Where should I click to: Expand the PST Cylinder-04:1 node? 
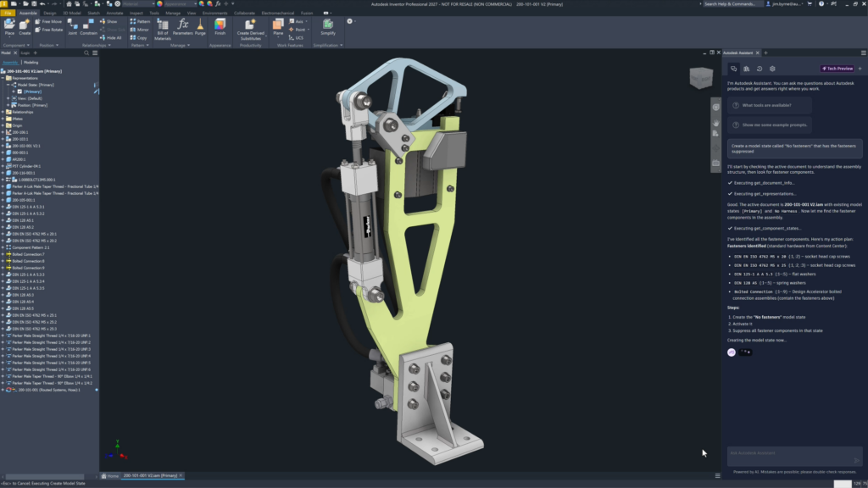[x=3, y=166]
